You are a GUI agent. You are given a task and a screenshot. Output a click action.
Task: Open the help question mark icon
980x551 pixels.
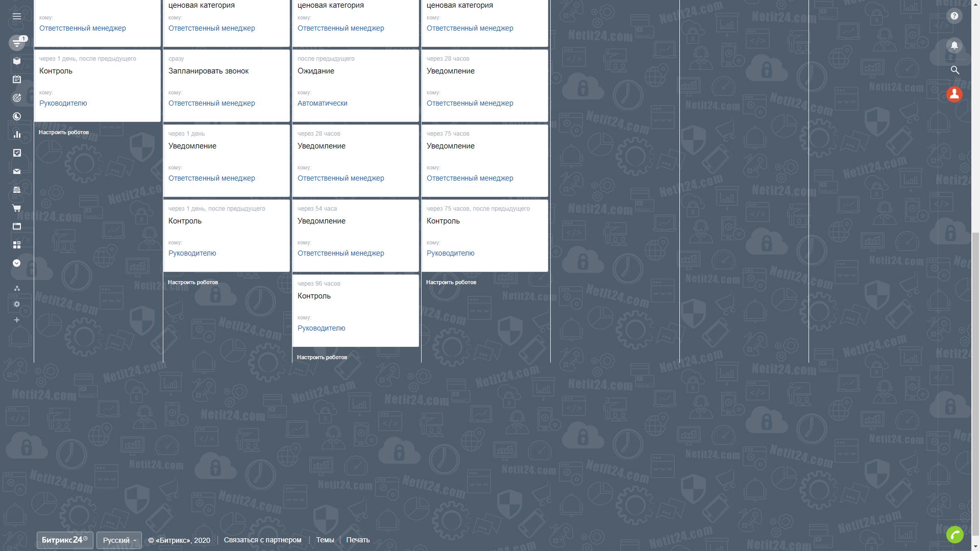[x=954, y=16]
